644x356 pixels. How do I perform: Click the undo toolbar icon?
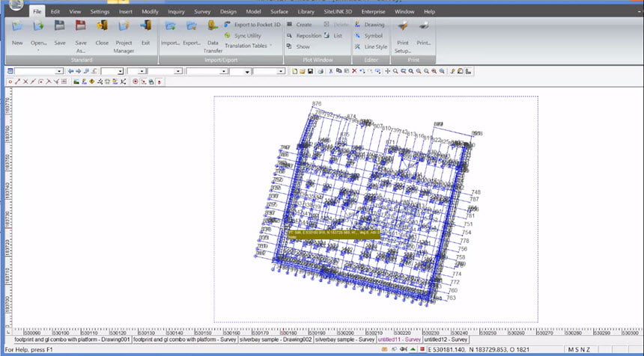[x=362, y=71]
